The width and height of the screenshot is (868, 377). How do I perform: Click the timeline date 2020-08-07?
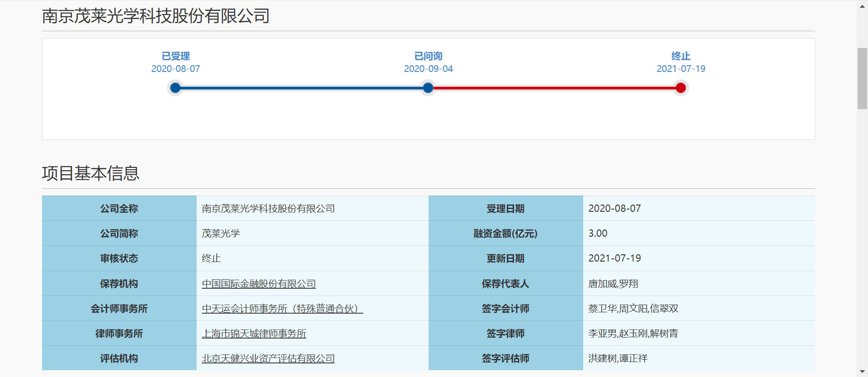pyautogui.click(x=175, y=69)
